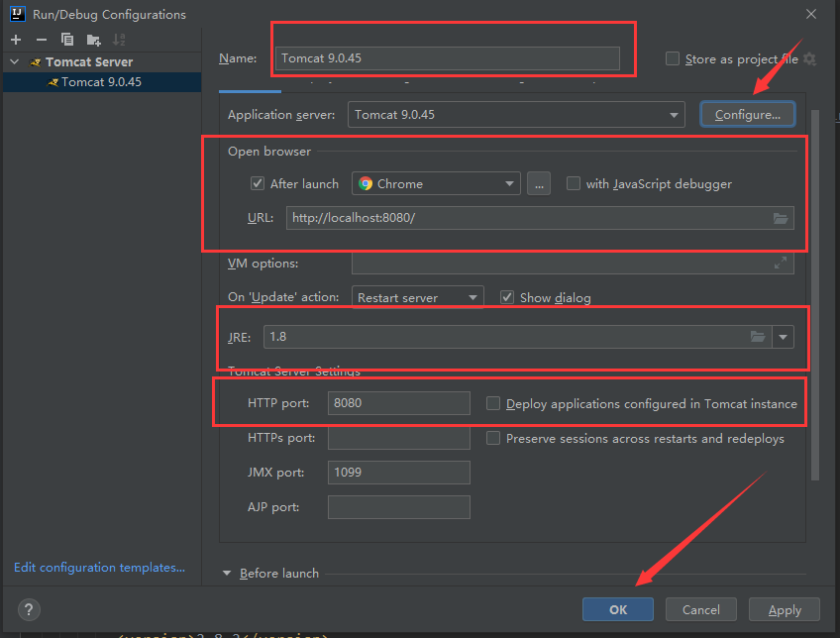
Task: Enable Preserve sessions across restarts and redeploys
Action: coord(493,438)
